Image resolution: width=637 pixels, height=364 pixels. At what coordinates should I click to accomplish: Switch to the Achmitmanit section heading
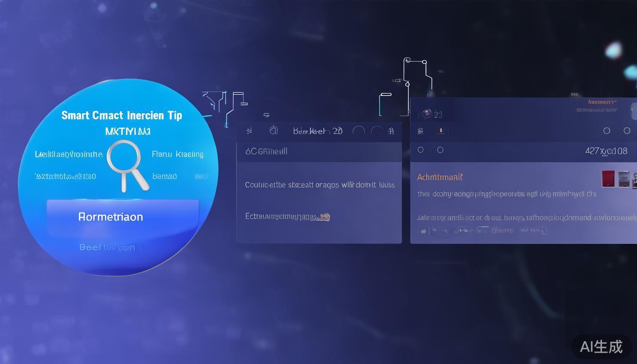[439, 177]
